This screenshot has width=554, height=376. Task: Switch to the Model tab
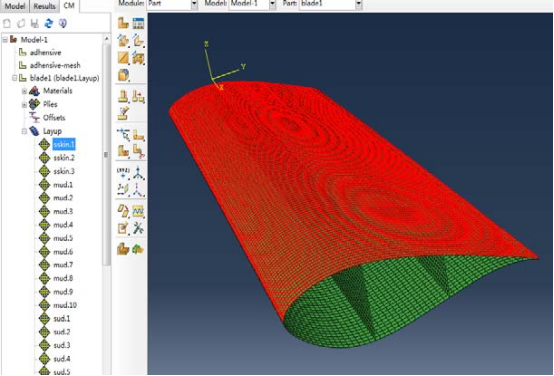pyautogui.click(x=14, y=6)
